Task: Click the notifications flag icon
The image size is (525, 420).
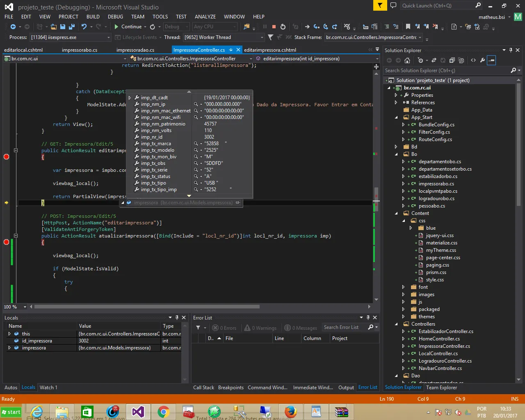Action: tap(380, 5)
